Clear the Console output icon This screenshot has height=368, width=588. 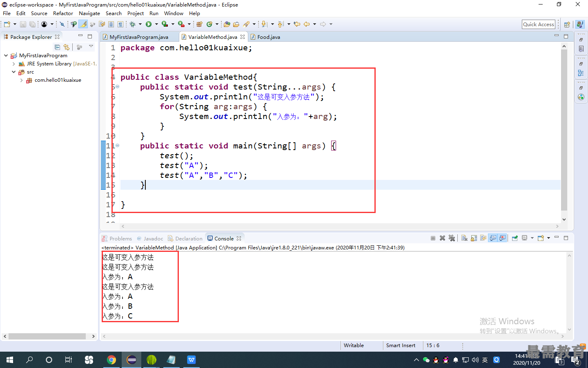click(x=464, y=238)
